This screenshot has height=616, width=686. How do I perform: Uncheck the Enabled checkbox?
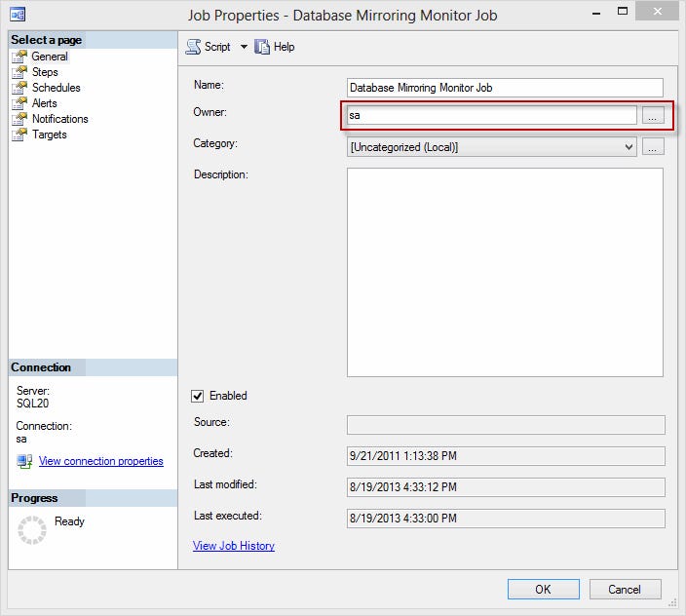pyautogui.click(x=197, y=396)
